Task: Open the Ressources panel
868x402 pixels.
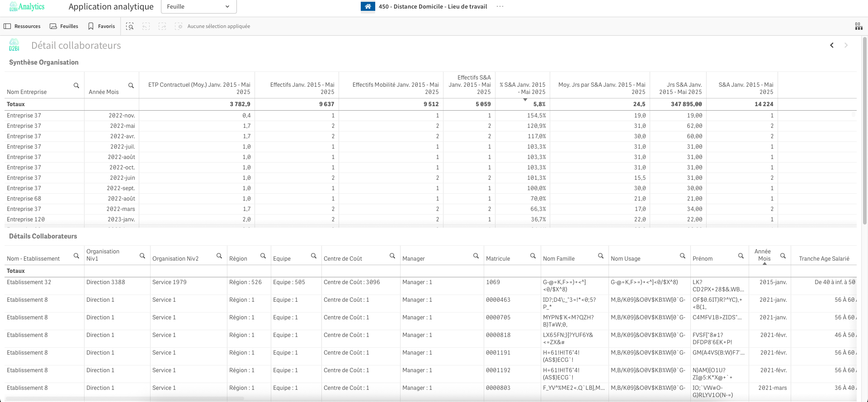Action: pos(22,26)
